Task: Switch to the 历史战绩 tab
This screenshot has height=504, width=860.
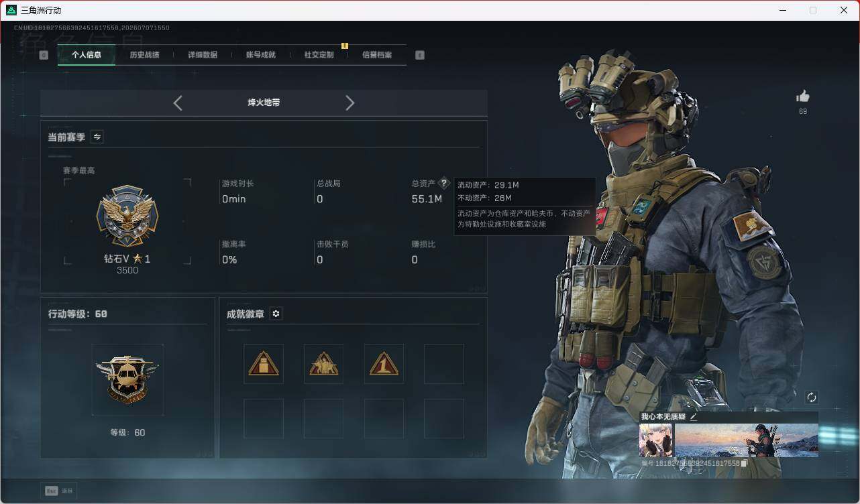Action: (x=144, y=55)
